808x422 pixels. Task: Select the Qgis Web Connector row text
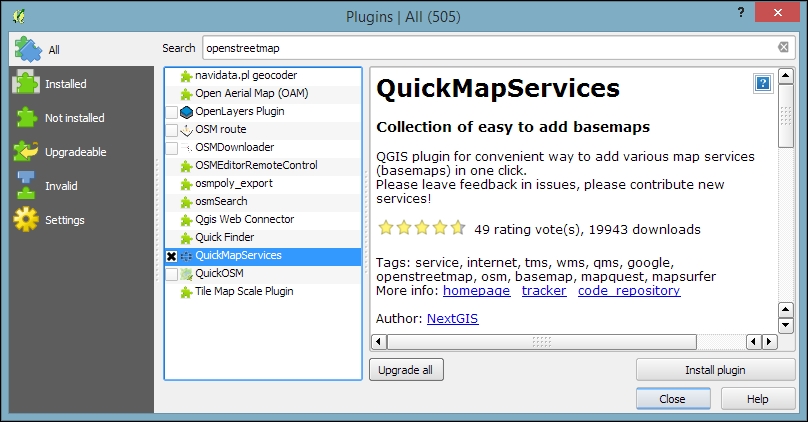[x=245, y=220]
